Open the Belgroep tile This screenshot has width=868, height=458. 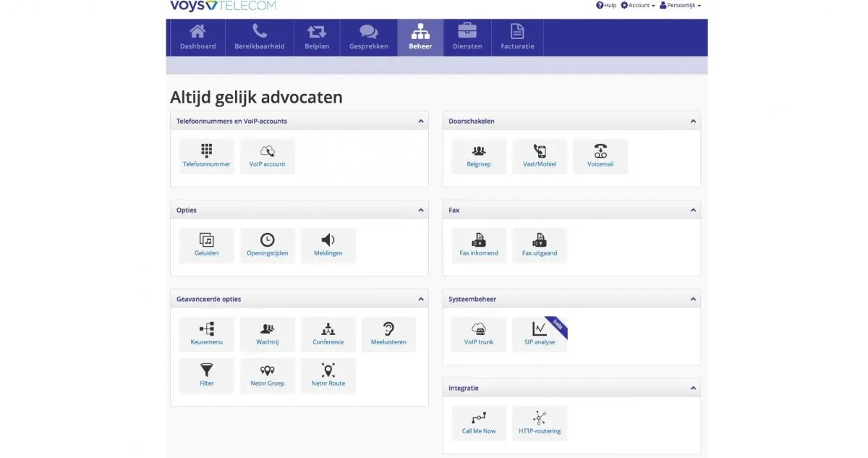coord(479,156)
